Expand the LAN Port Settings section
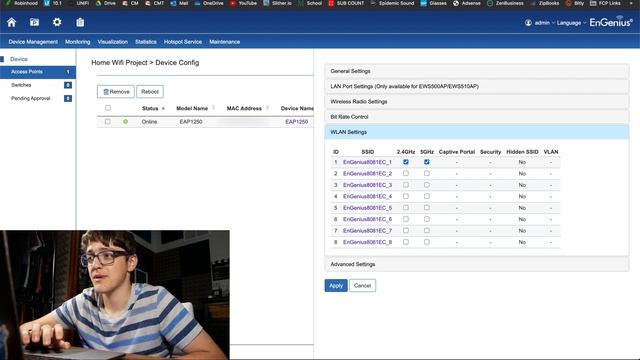Image resolution: width=640 pixels, height=360 pixels. [477, 87]
